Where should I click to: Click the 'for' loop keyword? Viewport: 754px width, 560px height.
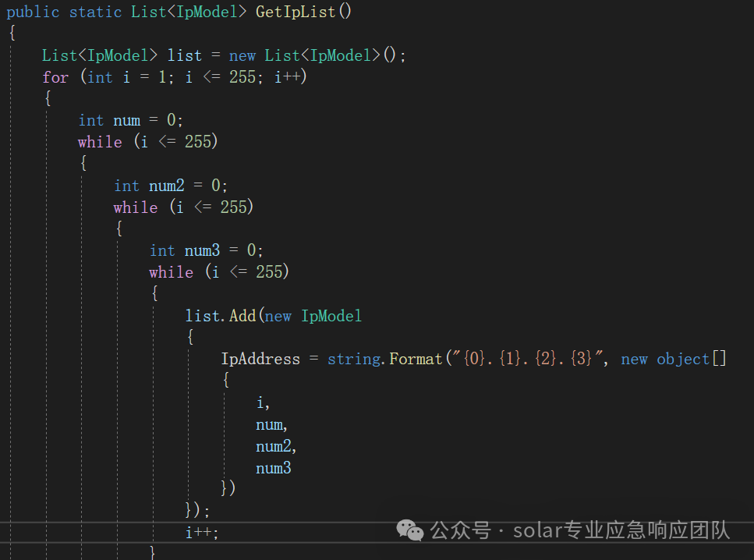[x=55, y=77]
